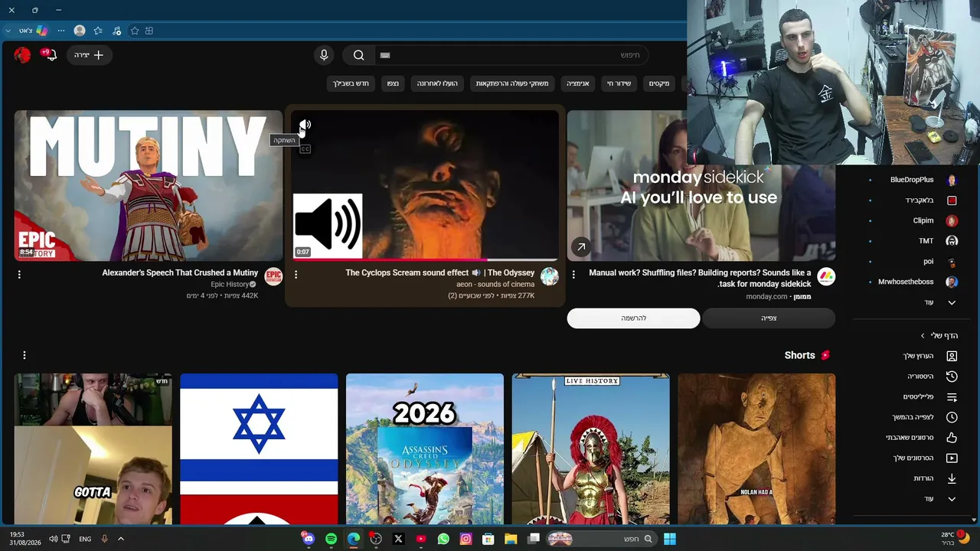Image resolution: width=980 pixels, height=551 pixels.
Task: Click the להרשמה sign-up button on the ad
Action: tap(633, 318)
